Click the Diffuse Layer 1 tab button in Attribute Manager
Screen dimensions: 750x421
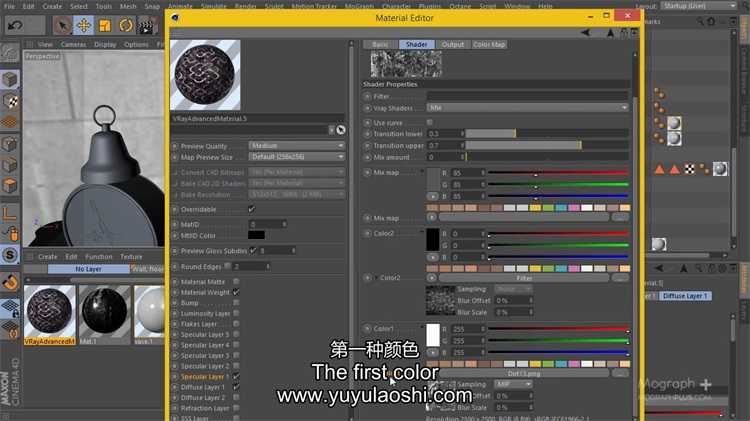pos(685,296)
